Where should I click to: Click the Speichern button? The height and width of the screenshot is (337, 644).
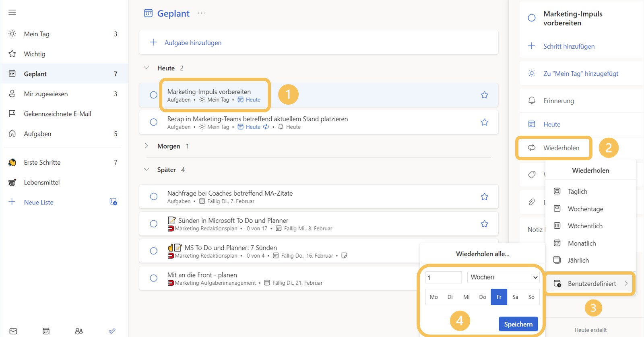pyautogui.click(x=518, y=324)
